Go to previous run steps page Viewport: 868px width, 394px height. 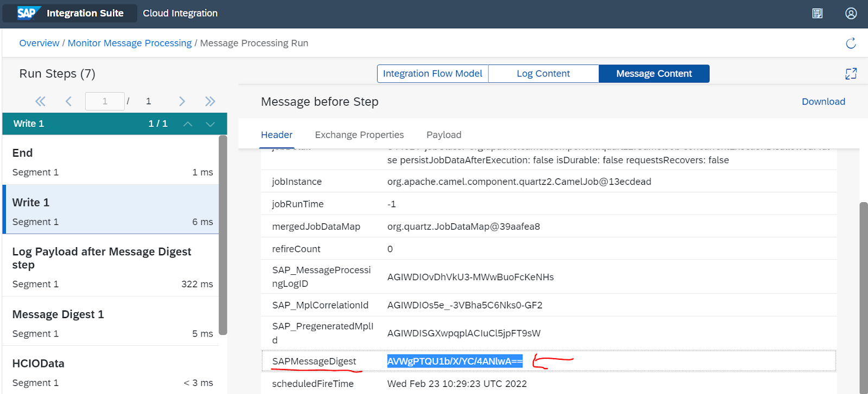68,101
